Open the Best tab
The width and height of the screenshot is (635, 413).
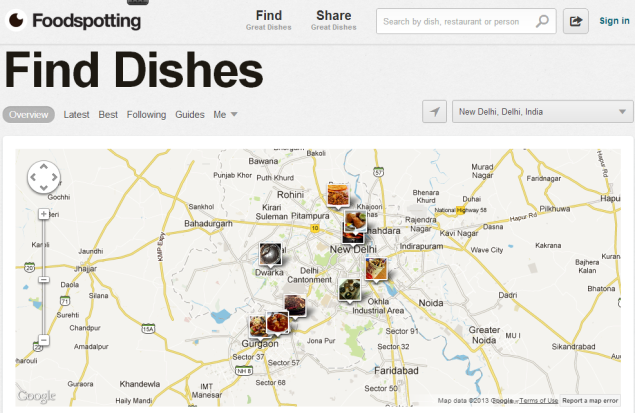coord(108,115)
